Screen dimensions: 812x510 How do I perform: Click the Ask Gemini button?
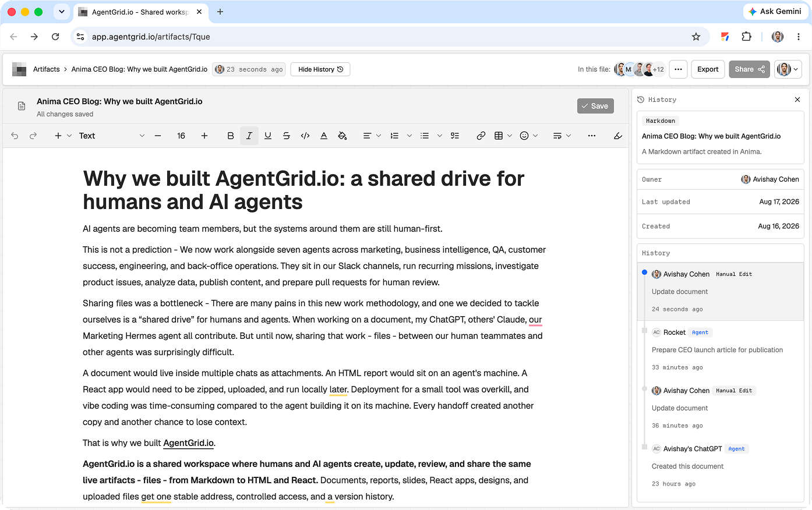pos(775,12)
